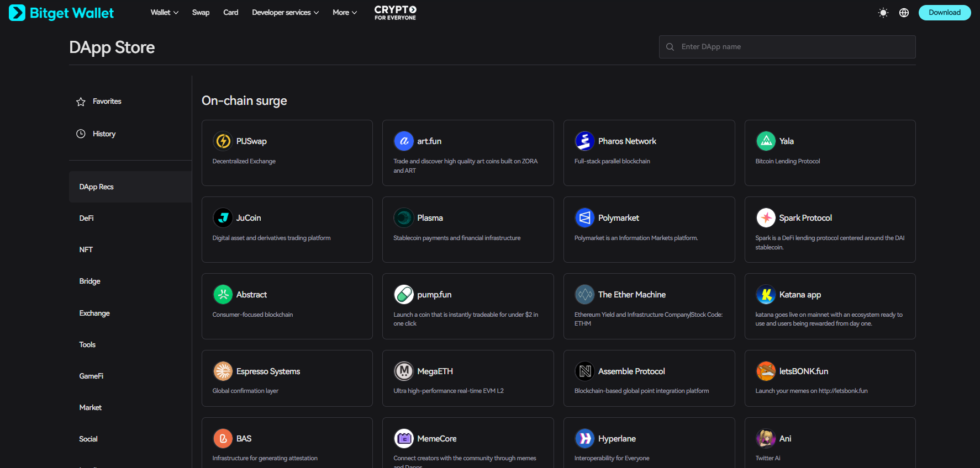Image resolution: width=980 pixels, height=468 pixels.
Task: Click 'Consumer-focused blockchain' description text
Action: (x=252, y=315)
